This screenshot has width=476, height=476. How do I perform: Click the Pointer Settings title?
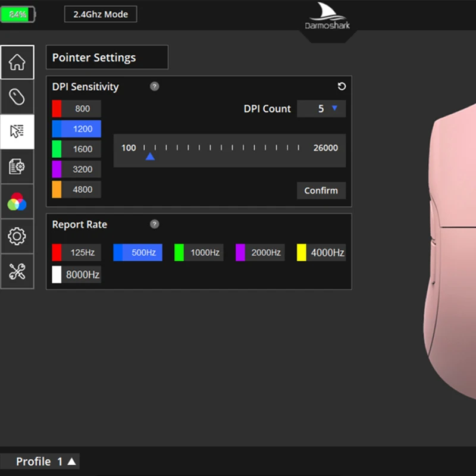[x=94, y=58]
